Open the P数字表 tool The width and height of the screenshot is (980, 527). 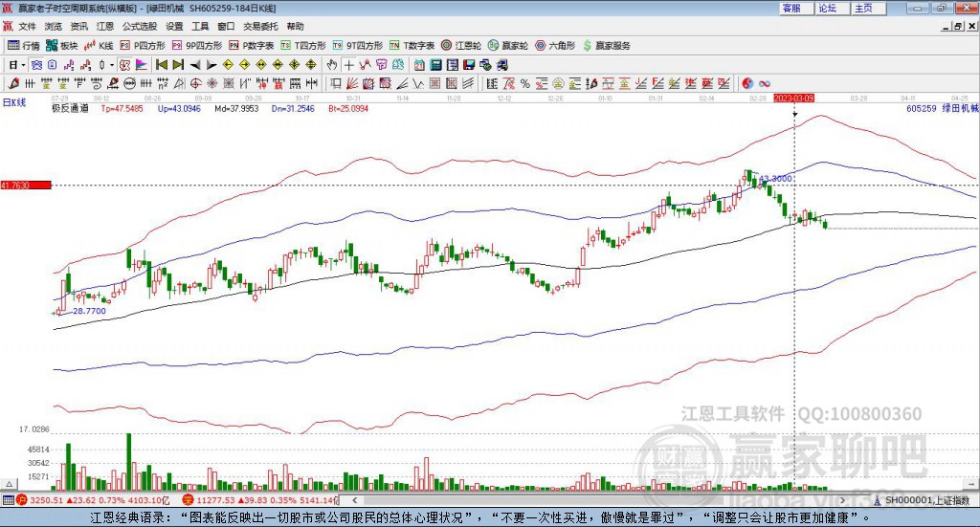pyautogui.click(x=252, y=46)
